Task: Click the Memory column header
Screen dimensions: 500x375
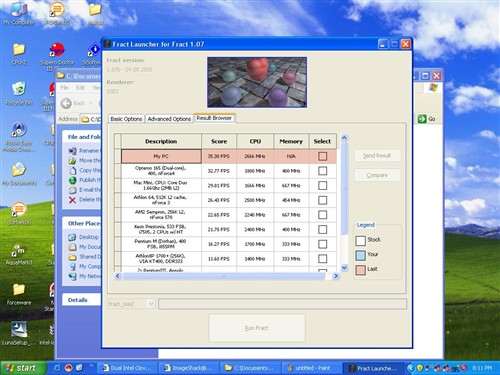Action: (x=291, y=141)
